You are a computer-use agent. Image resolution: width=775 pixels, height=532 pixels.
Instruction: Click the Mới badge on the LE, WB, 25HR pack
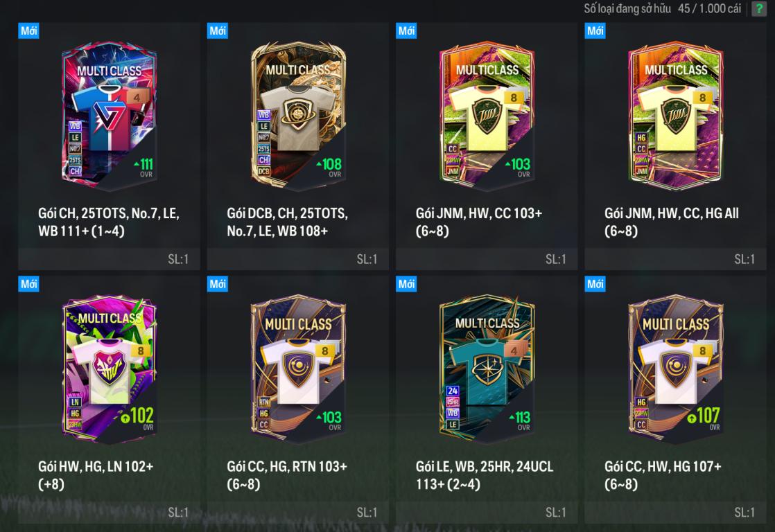(406, 284)
